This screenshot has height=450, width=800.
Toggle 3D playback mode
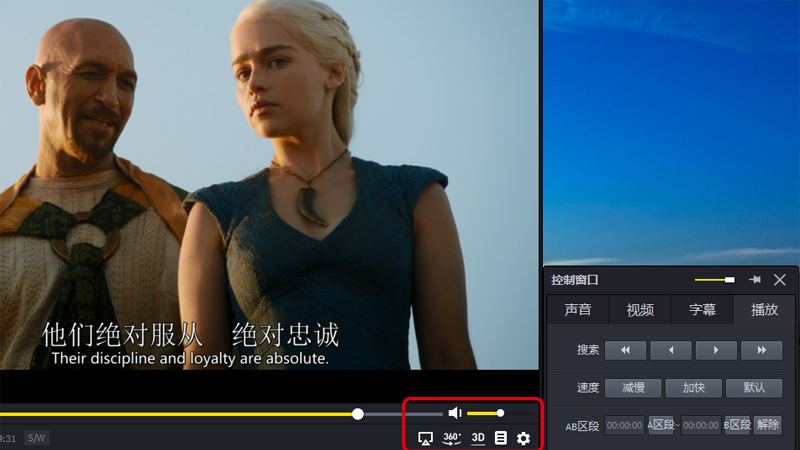click(478, 438)
